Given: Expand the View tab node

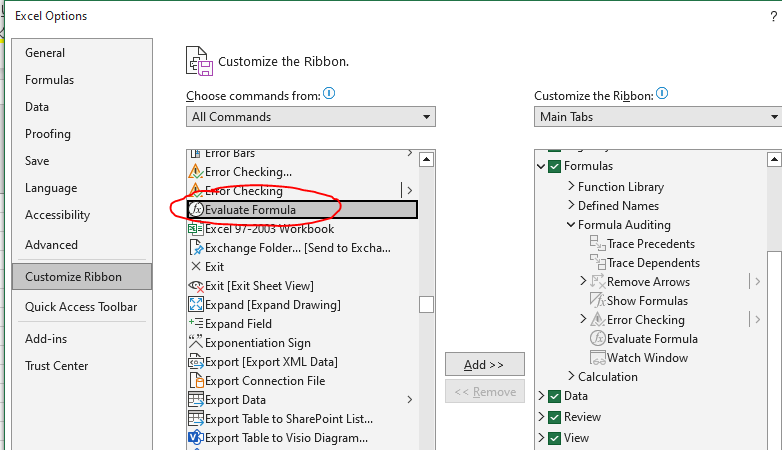Looking at the screenshot, I should [541, 438].
